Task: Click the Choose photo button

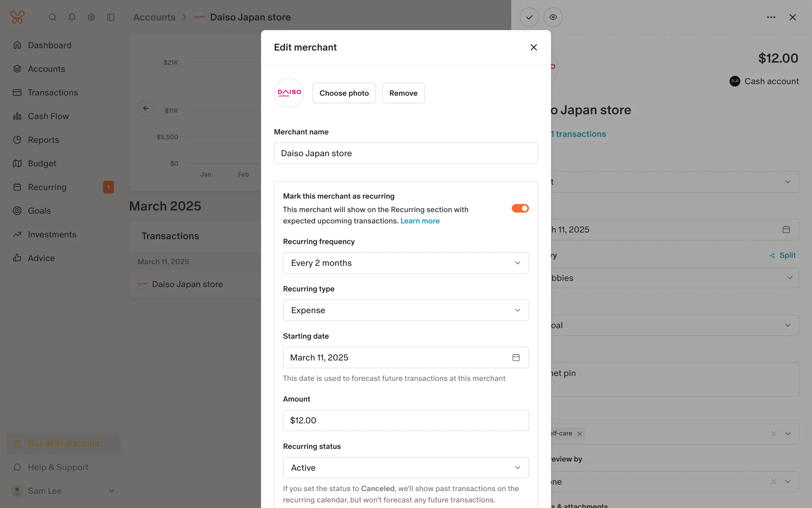Action: pyautogui.click(x=344, y=93)
